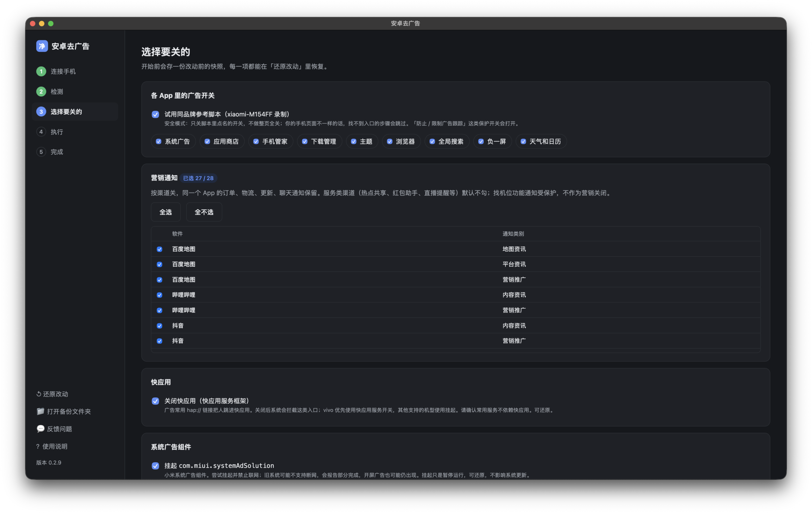Toggle the 浏览器 chip
812x513 pixels.
401,141
